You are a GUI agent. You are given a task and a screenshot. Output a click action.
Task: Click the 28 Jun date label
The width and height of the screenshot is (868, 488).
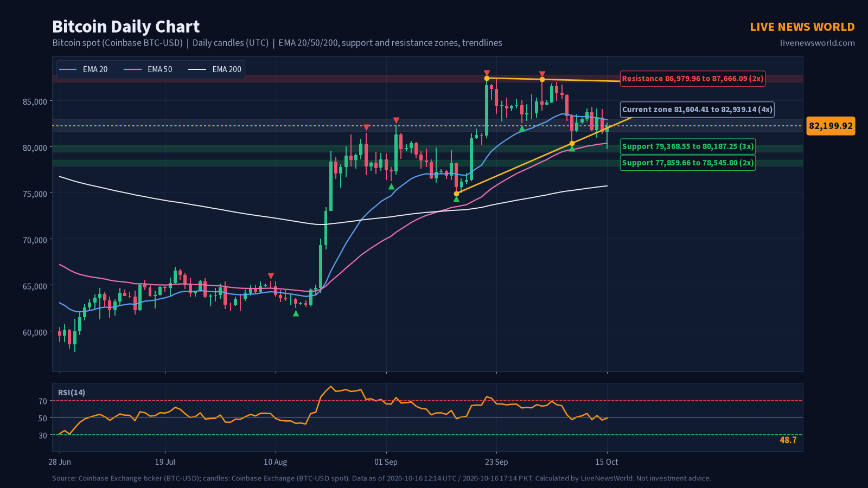60,462
